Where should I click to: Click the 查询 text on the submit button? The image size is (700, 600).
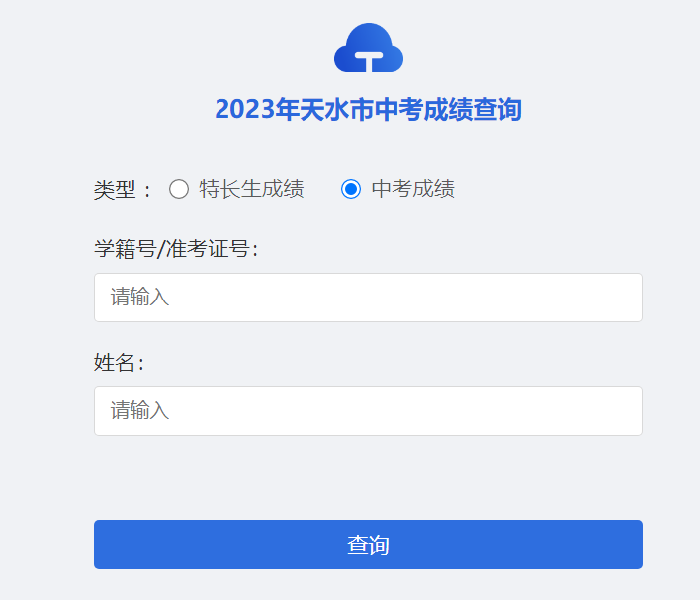pyautogui.click(x=368, y=545)
